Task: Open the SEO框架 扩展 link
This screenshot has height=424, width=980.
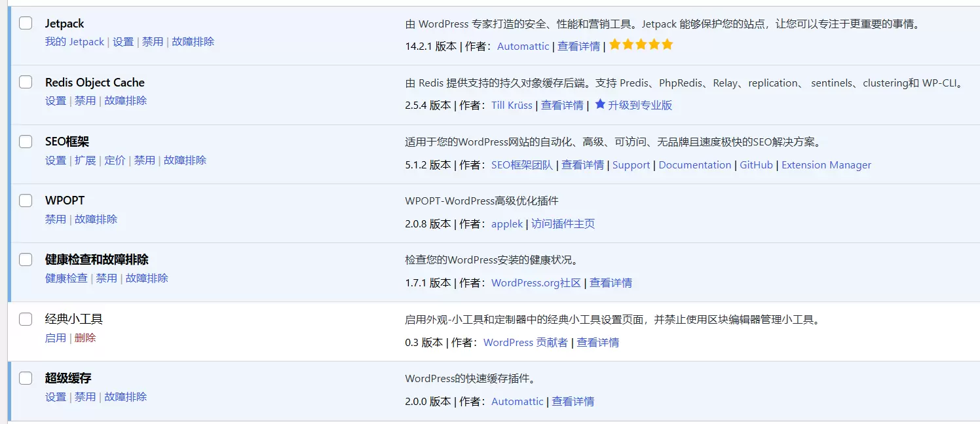Action: point(85,160)
